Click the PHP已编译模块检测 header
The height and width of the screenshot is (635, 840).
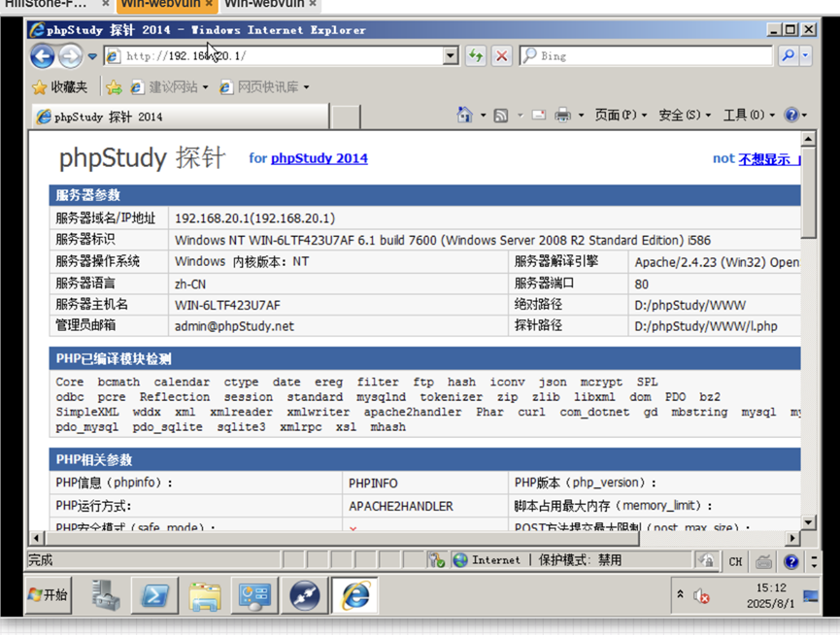pos(424,358)
